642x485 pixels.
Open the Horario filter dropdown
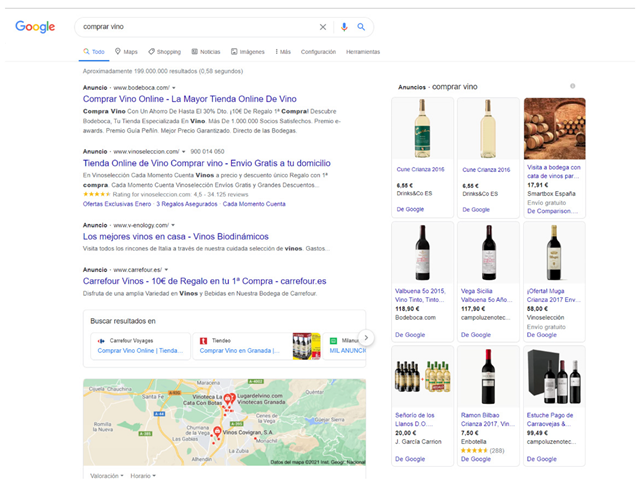142,476
